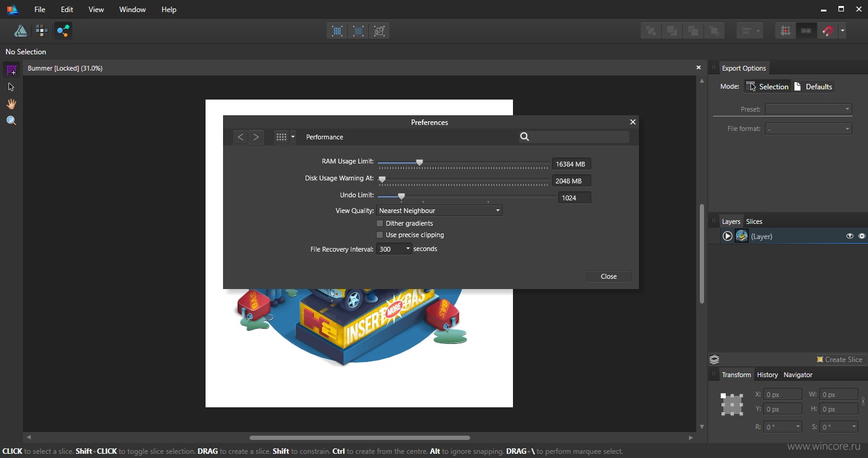
Task: Click the search magnifier in Preferences
Action: [524, 137]
